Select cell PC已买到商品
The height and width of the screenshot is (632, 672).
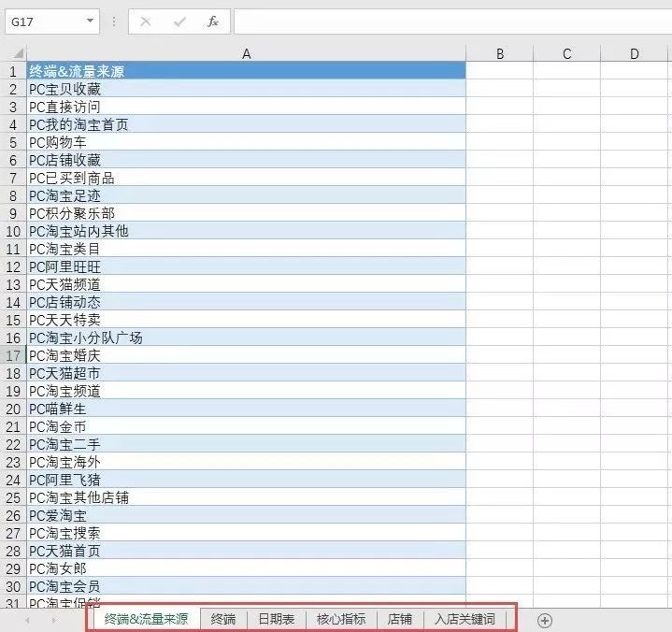(x=246, y=178)
